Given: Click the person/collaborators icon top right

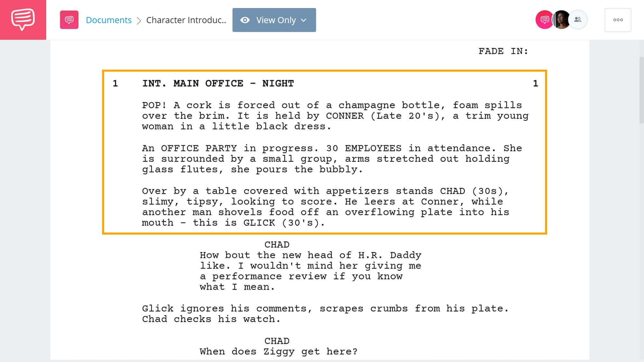Looking at the screenshot, I should coord(578,19).
